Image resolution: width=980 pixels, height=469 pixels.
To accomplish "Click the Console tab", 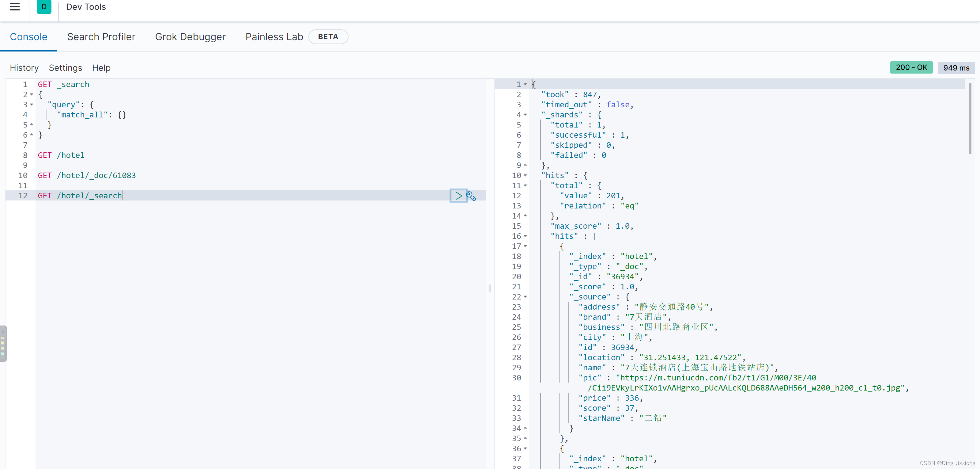I will 29,36.
